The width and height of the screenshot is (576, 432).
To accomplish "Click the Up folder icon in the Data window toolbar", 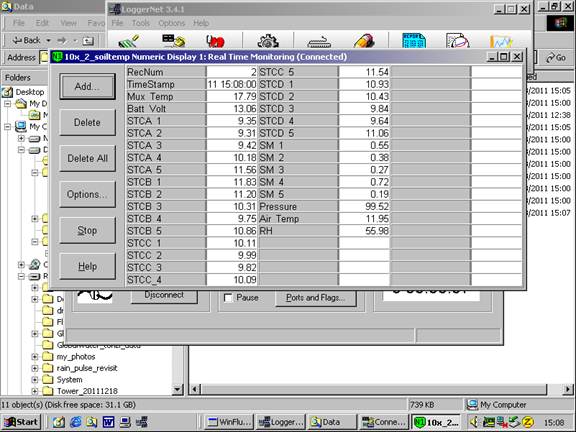I will [88, 40].
